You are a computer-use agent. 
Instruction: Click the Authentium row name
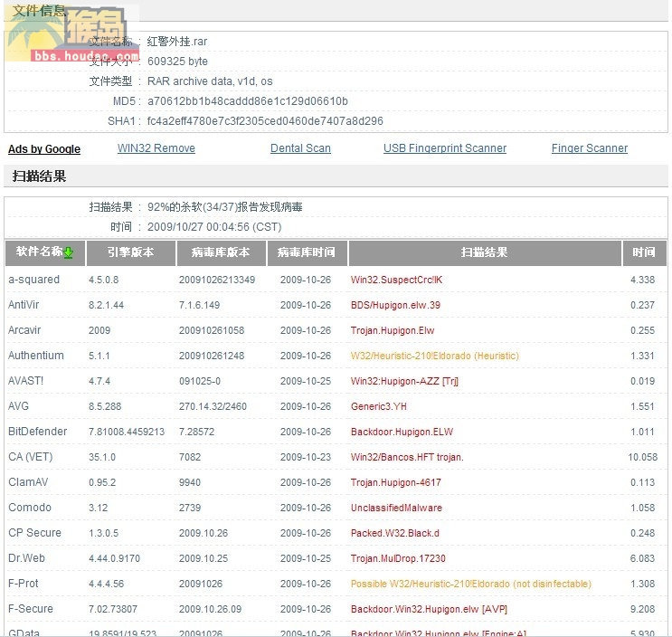point(36,356)
